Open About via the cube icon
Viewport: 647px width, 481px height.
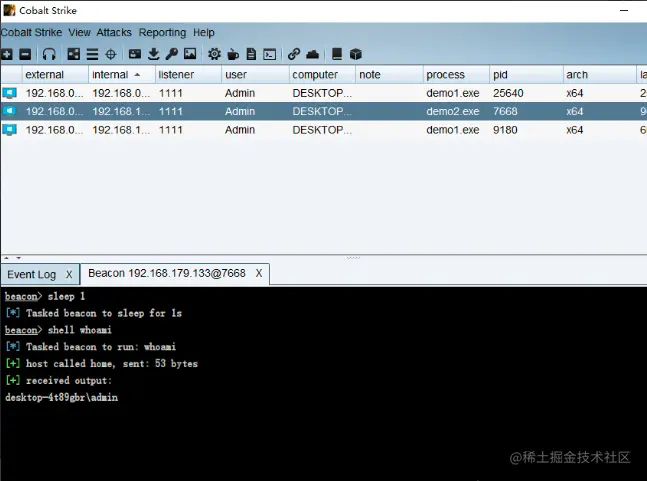click(355, 54)
